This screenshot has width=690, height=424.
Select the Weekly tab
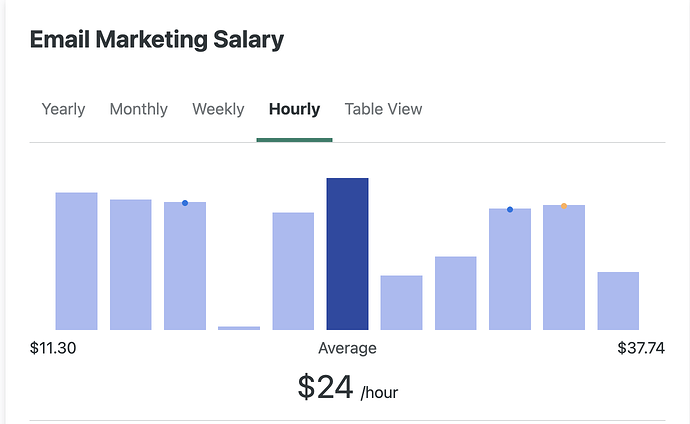[218, 109]
